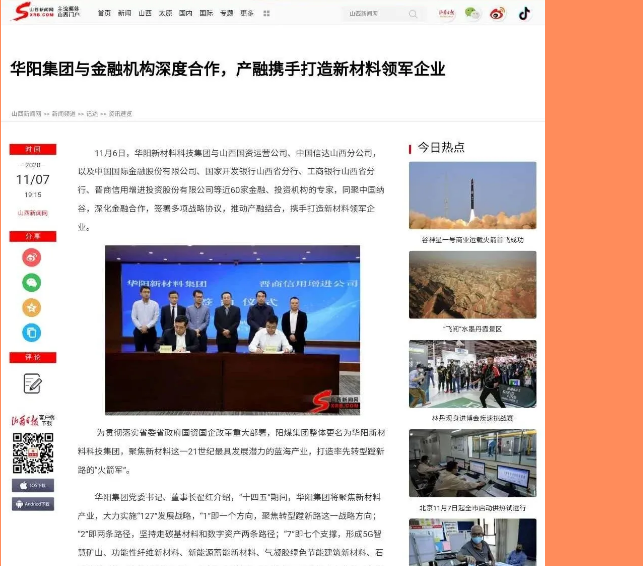Screen dimensions: 643x566
Task: Click the last breadcrumb link
Action: 120,114
